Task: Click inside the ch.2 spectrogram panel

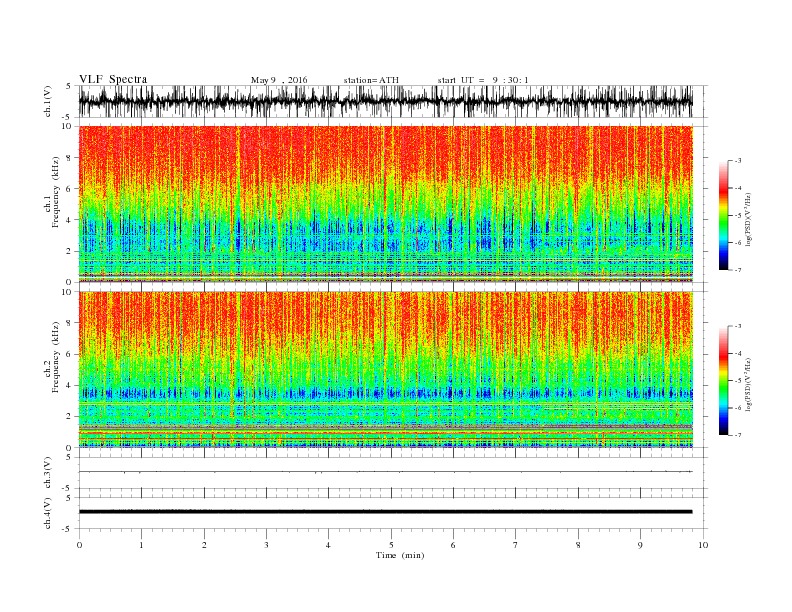Action: pos(385,369)
